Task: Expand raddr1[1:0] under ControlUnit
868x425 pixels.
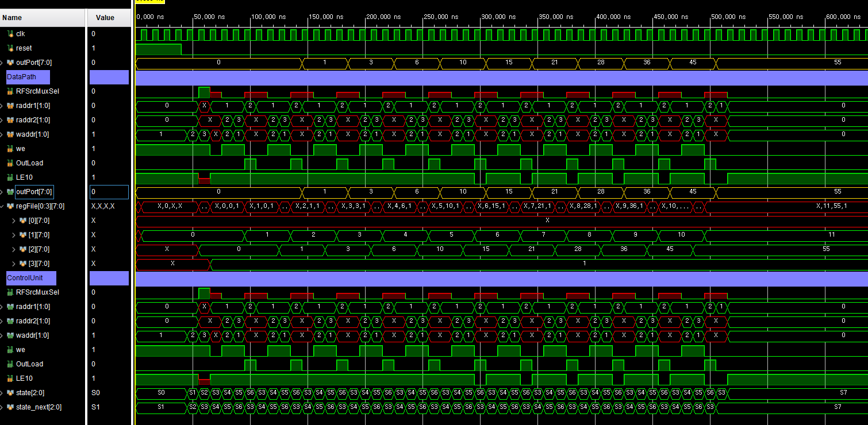Action: pyautogui.click(x=2, y=307)
